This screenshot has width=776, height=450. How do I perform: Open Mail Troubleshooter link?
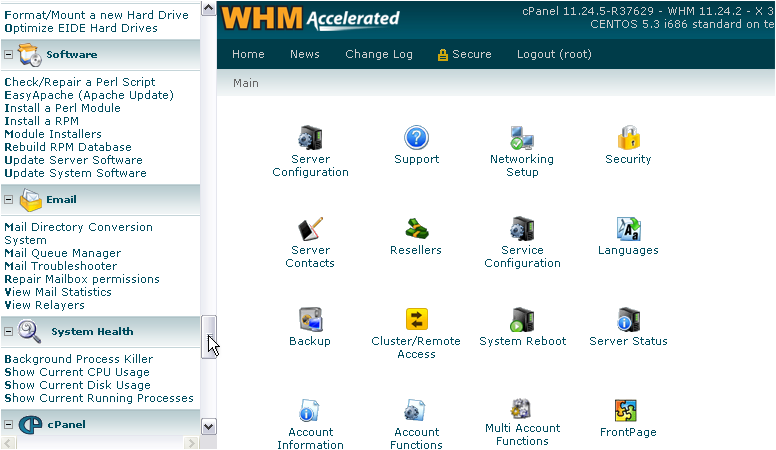pos(60,266)
